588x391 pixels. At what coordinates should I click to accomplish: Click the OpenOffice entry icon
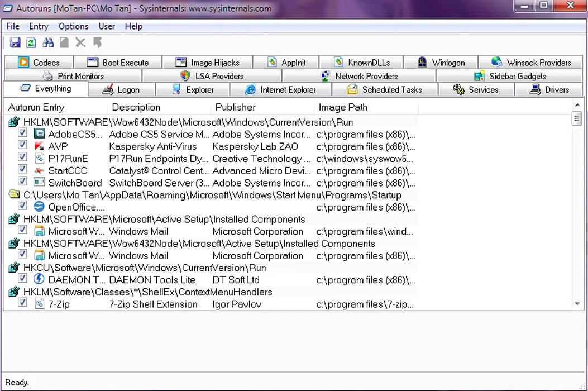39,206
